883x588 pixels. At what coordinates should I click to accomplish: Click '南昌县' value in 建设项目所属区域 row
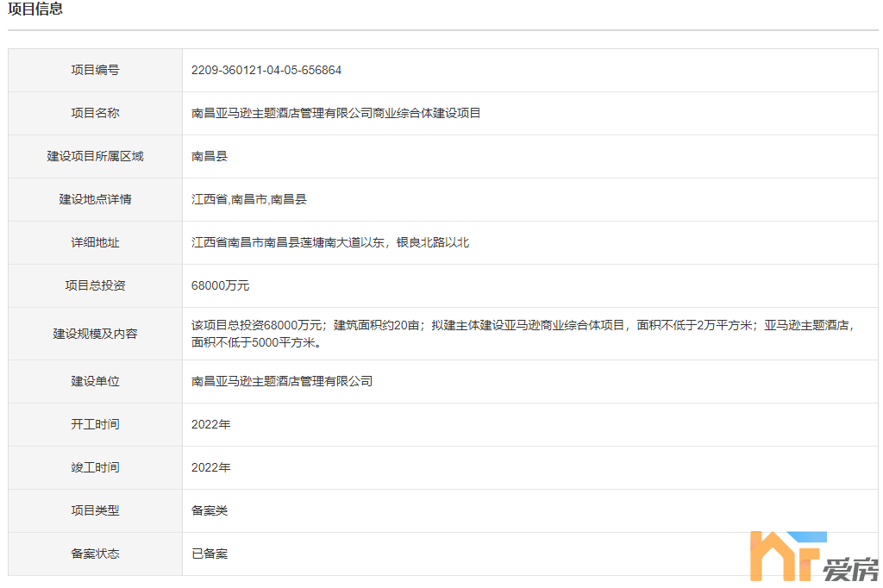click(x=210, y=156)
